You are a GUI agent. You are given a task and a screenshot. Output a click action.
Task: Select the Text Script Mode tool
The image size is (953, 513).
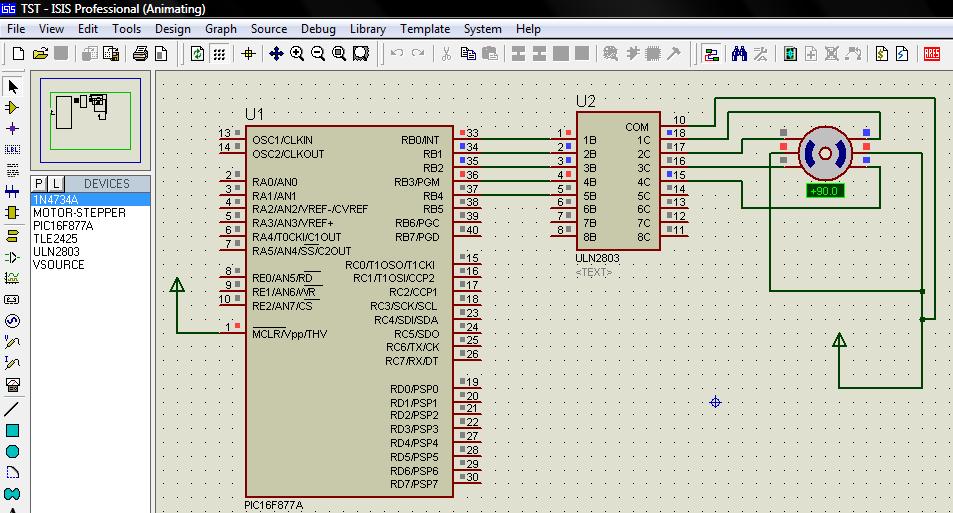12,171
